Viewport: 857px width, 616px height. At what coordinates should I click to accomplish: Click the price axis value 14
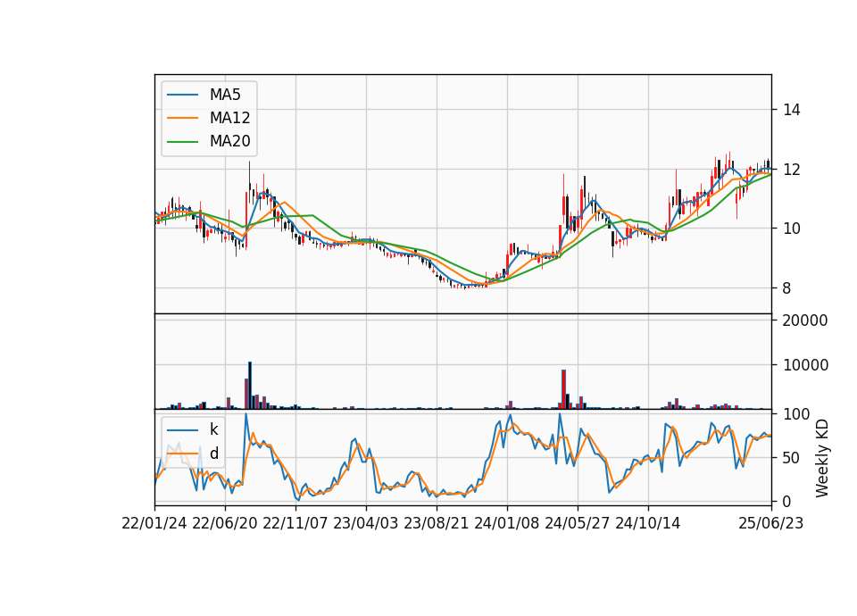click(x=792, y=110)
